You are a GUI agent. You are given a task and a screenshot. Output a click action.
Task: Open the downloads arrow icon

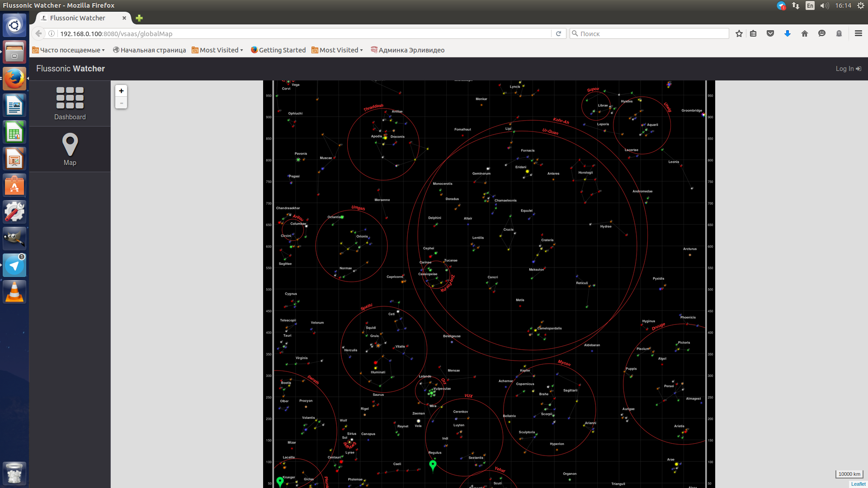pos(788,33)
